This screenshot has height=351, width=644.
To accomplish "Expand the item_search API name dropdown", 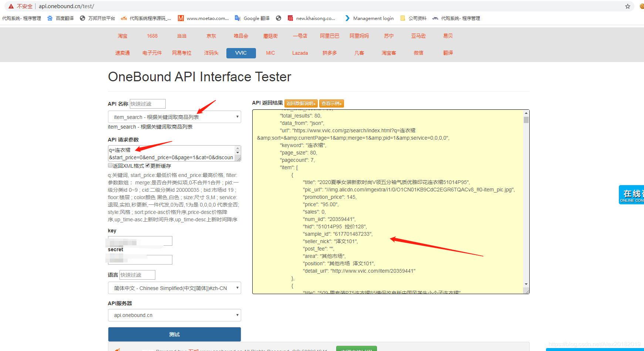I will [x=174, y=117].
